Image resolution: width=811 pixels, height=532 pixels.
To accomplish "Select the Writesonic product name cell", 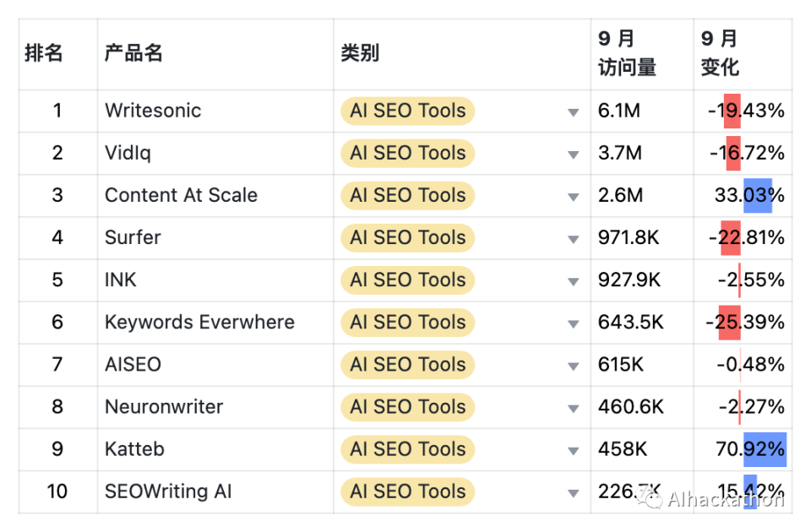I will (153, 111).
